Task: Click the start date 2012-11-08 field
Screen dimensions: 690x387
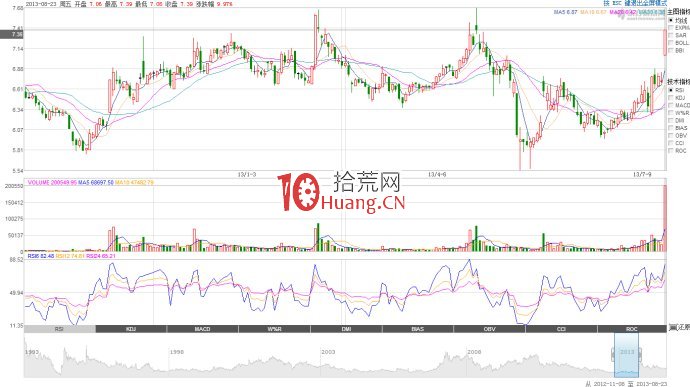Action: [609, 384]
